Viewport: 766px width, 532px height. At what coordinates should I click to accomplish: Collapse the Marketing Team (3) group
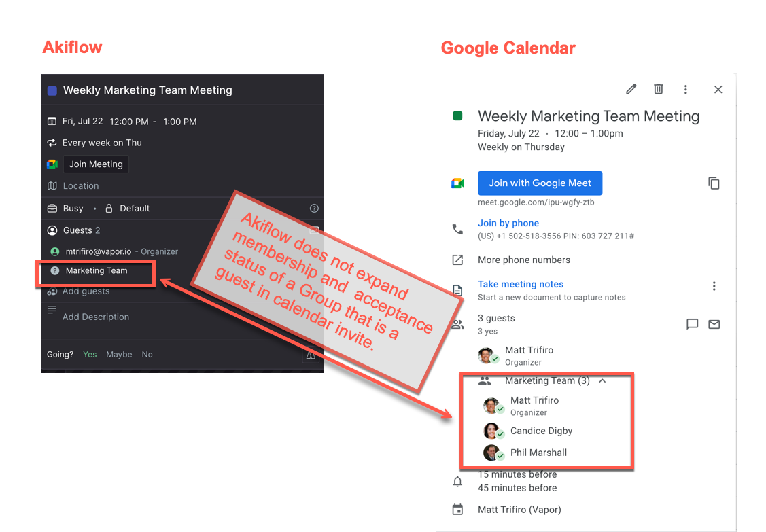[x=602, y=381]
